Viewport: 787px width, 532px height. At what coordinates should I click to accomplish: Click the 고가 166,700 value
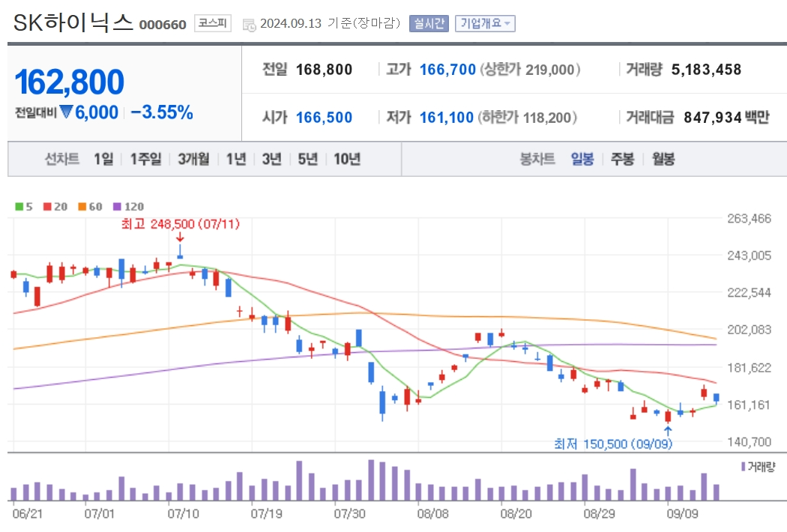[x=447, y=69]
